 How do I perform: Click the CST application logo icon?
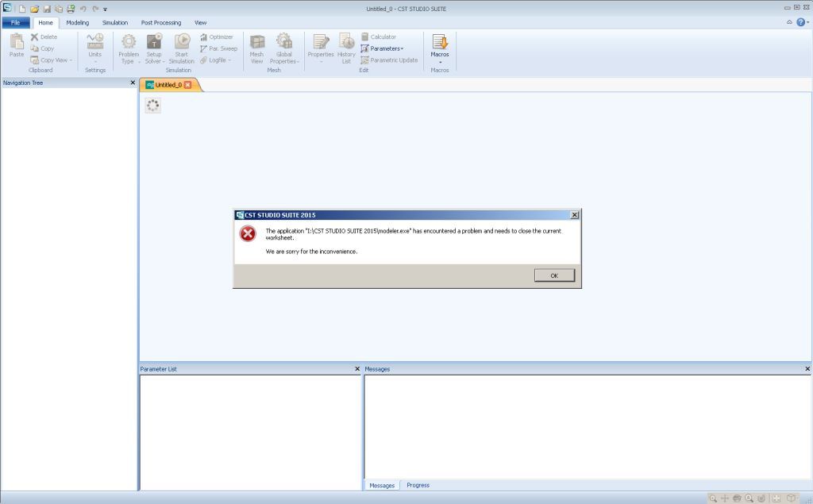(x=7, y=8)
